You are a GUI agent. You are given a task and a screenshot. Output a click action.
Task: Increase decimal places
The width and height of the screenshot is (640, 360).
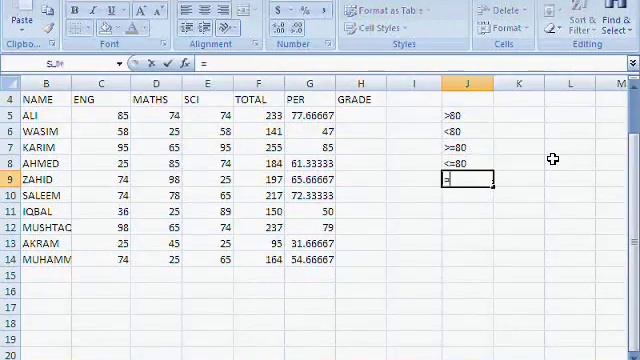[279, 28]
